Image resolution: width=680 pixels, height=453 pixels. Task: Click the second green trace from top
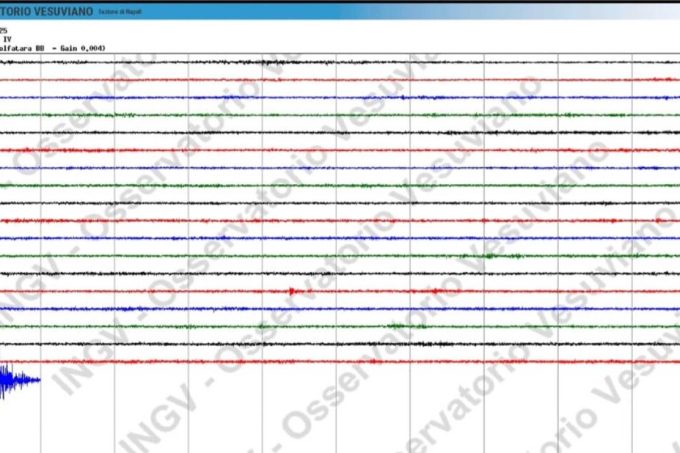(340, 185)
